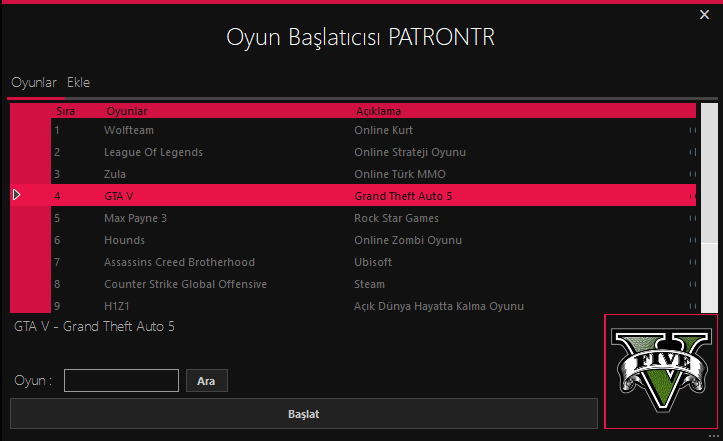The image size is (723, 441).
Task: Focus the Oyun search input field
Action: (x=121, y=381)
